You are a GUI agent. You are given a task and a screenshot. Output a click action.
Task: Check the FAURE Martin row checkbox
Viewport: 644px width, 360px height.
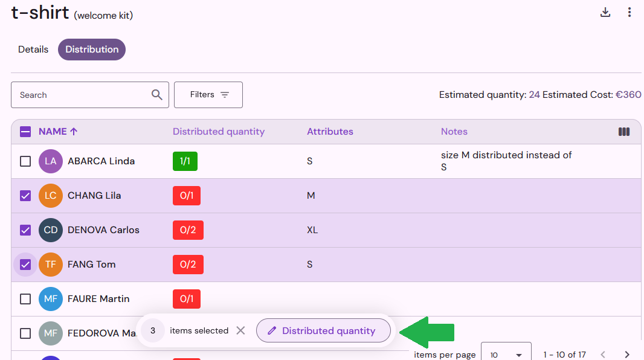pos(25,299)
